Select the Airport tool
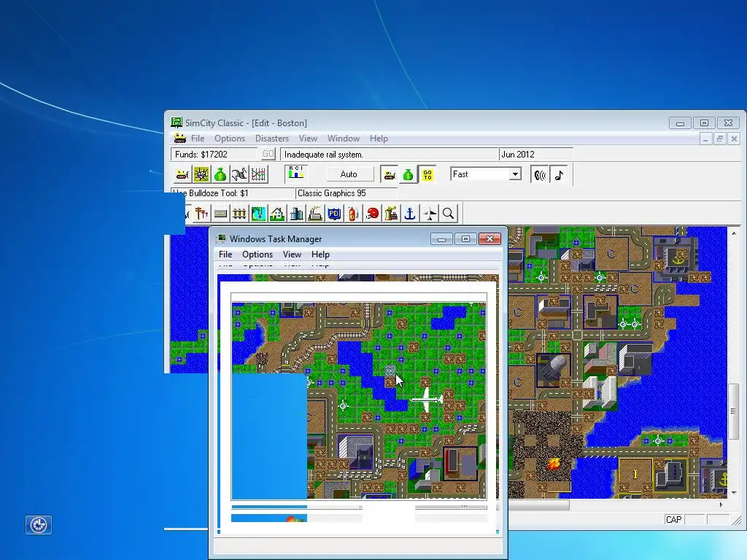This screenshot has height=560, width=747. pos(429,214)
